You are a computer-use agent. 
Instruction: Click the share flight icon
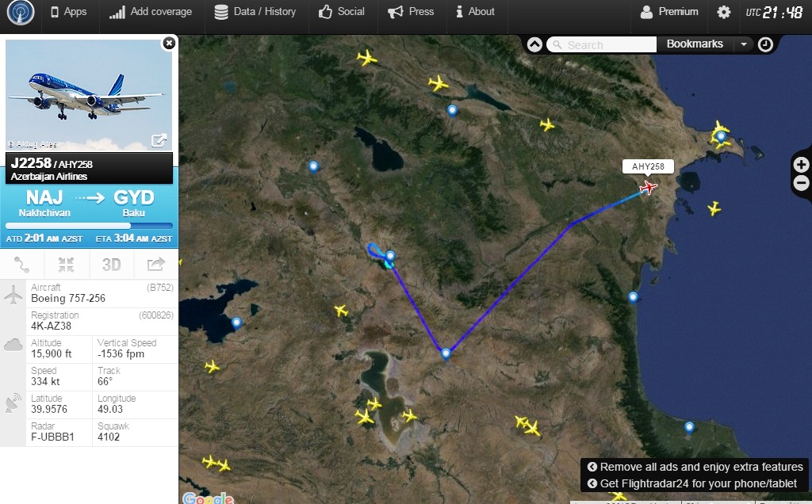[156, 265]
